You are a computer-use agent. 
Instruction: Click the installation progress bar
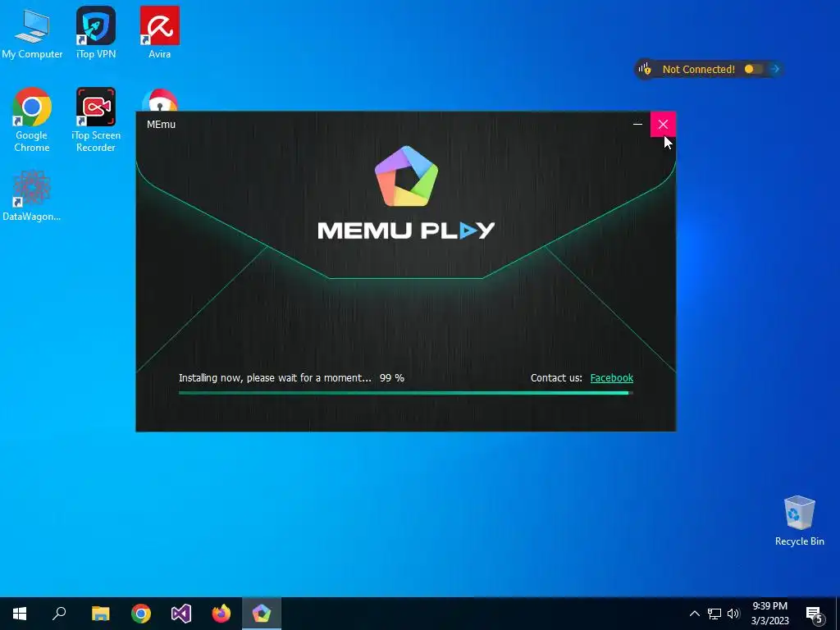click(x=405, y=393)
